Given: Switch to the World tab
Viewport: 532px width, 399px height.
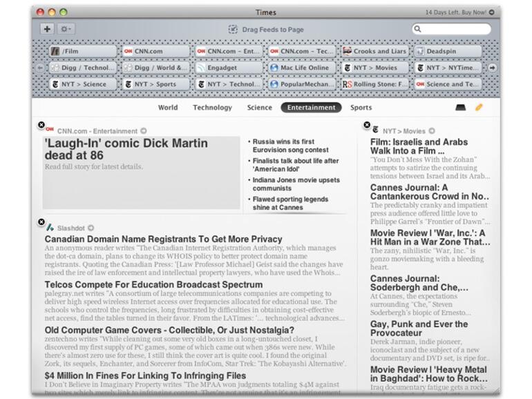Looking at the screenshot, I should (168, 108).
